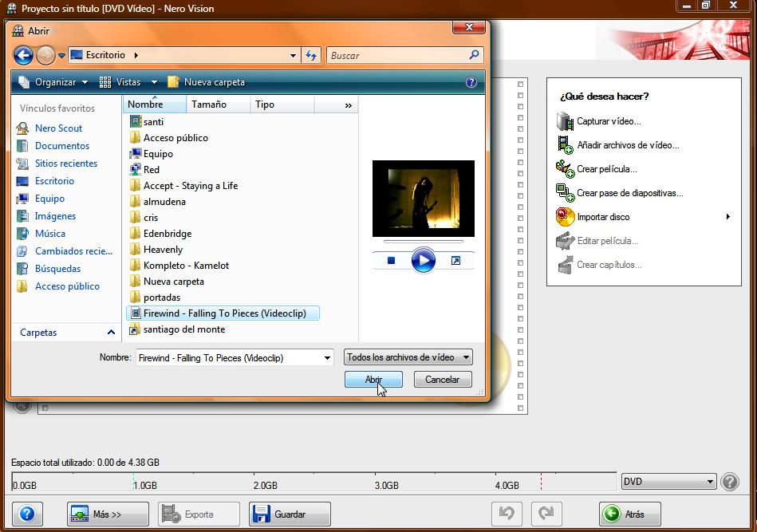
Task: Select santiago del monte shortcut
Action: pos(177,329)
